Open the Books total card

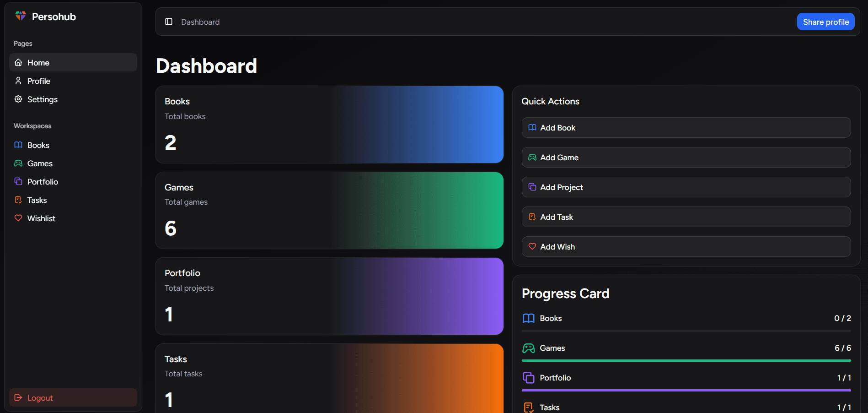[329, 125]
